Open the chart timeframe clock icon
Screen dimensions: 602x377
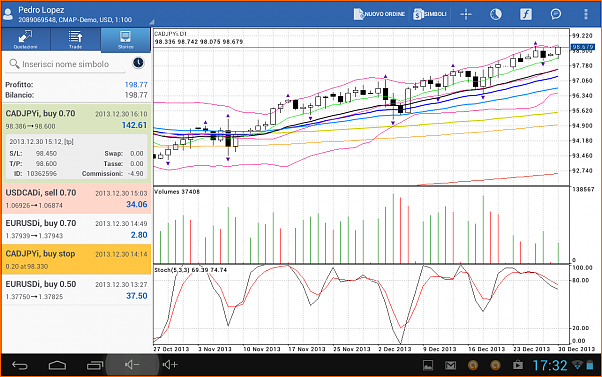(496, 14)
